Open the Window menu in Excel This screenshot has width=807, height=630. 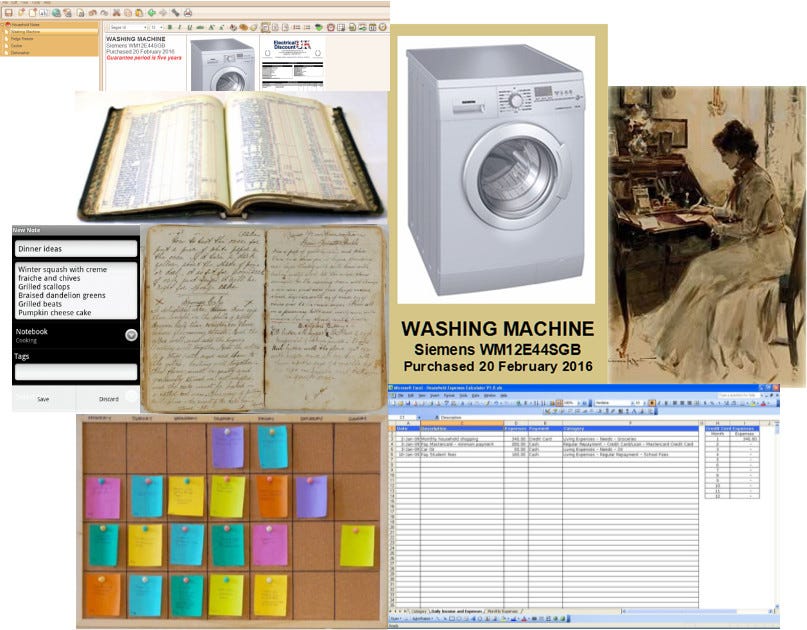click(489, 395)
